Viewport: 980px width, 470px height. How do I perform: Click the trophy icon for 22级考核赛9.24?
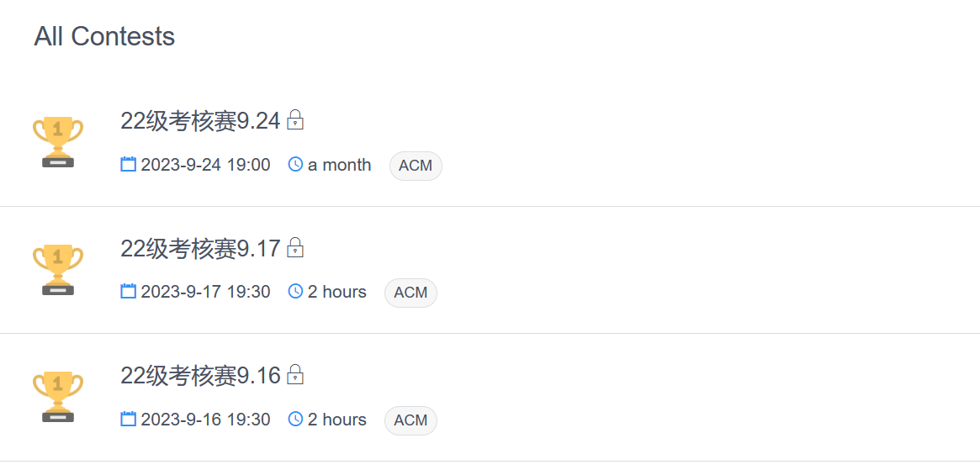coord(58,142)
